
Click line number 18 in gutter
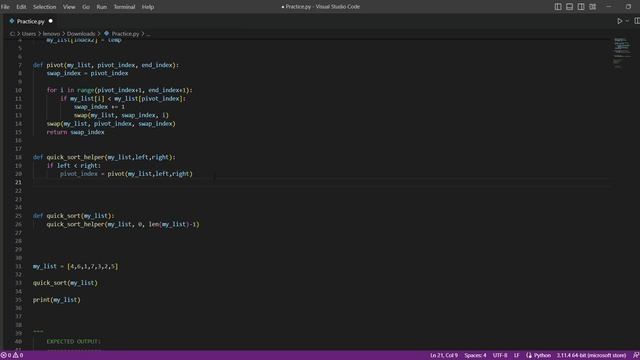tap(18, 157)
